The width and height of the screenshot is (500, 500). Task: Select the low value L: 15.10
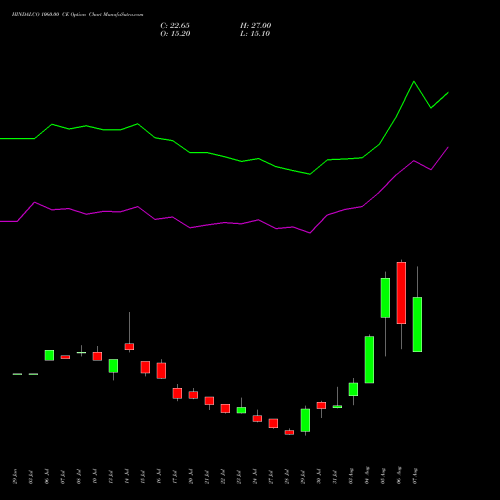[255, 34]
